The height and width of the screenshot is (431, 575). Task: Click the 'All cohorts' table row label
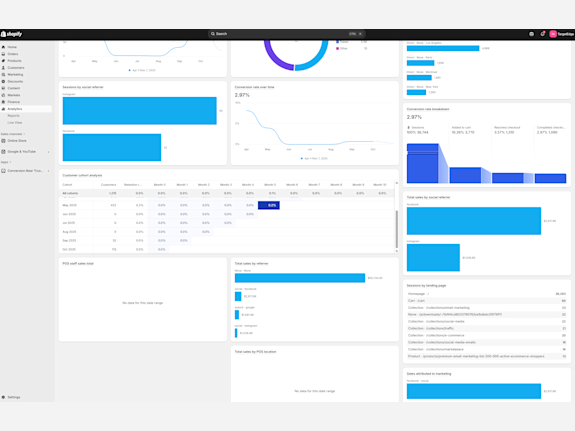point(70,193)
